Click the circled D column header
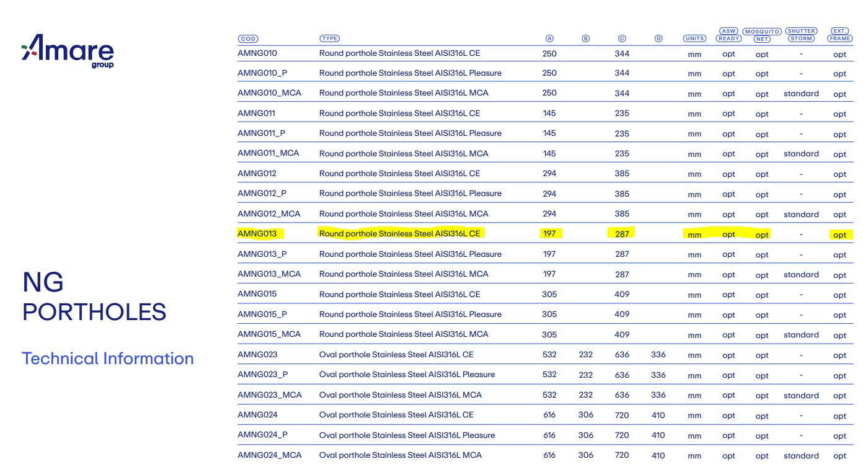The image size is (868, 464). click(x=658, y=38)
